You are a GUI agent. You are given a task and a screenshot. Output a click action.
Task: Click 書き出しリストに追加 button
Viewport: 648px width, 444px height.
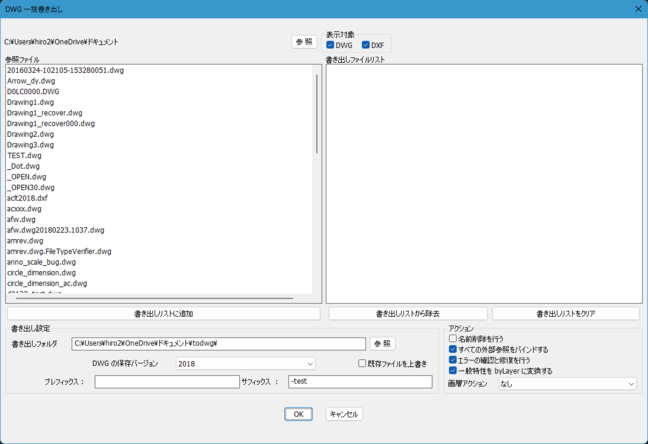[163, 313]
